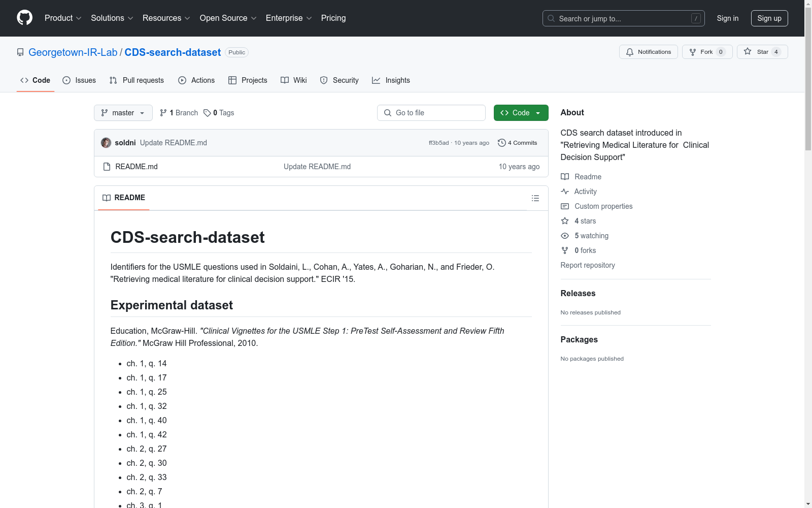Open the master branch selector
The image size is (812, 508).
[123, 113]
